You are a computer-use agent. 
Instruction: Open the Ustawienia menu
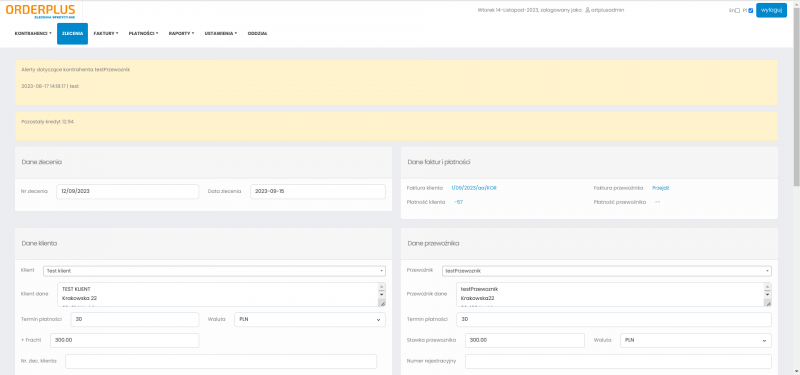point(221,34)
